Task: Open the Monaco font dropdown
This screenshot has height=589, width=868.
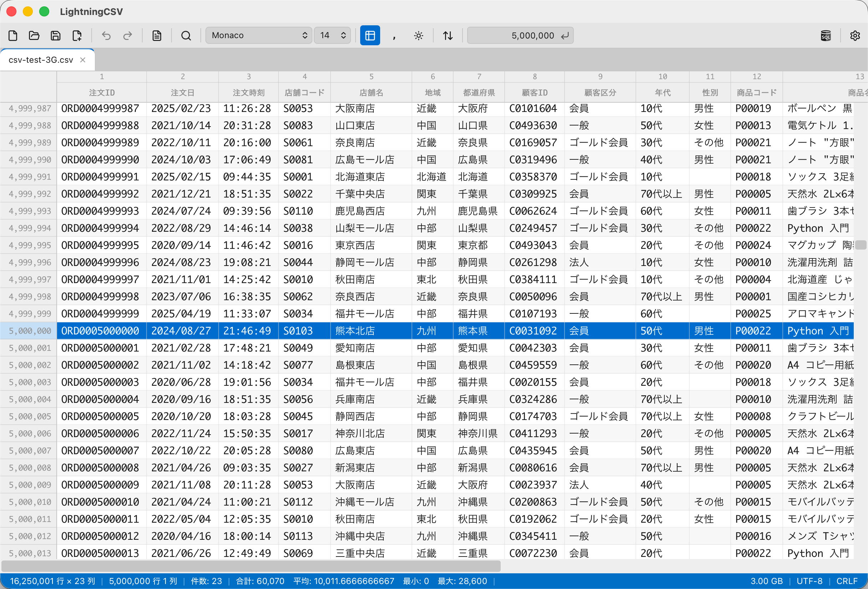Action: click(x=259, y=36)
